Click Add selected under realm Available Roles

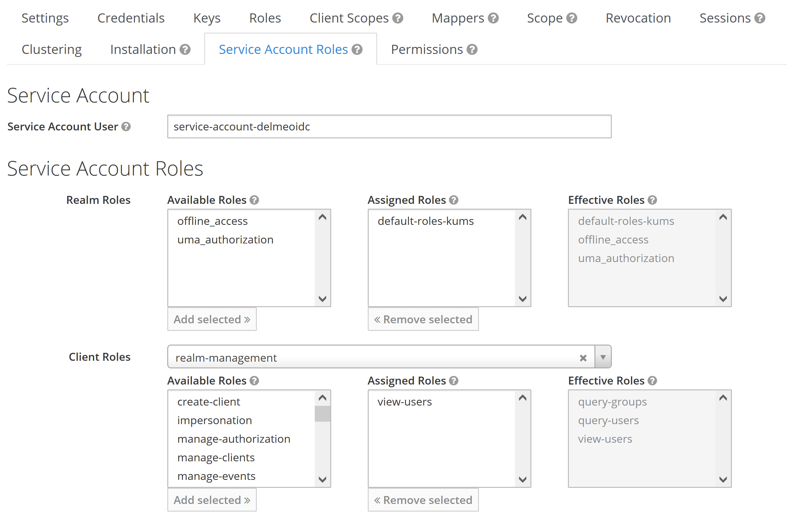point(212,319)
